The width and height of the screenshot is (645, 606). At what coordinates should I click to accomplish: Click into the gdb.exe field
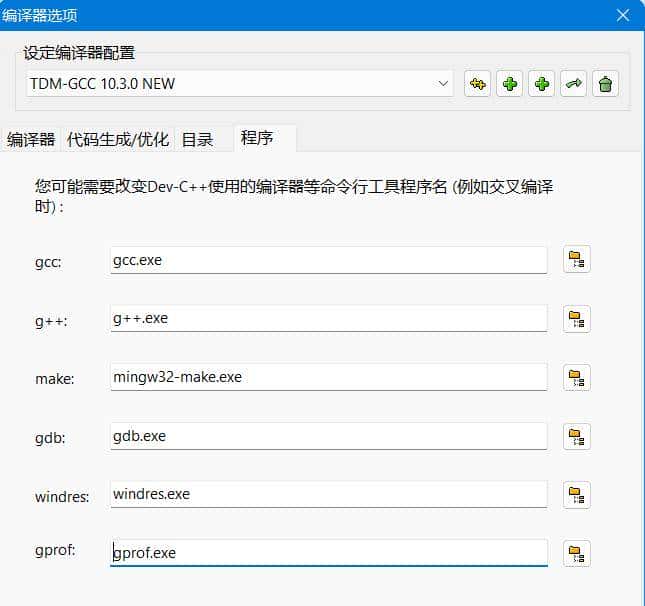pos(329,436)
